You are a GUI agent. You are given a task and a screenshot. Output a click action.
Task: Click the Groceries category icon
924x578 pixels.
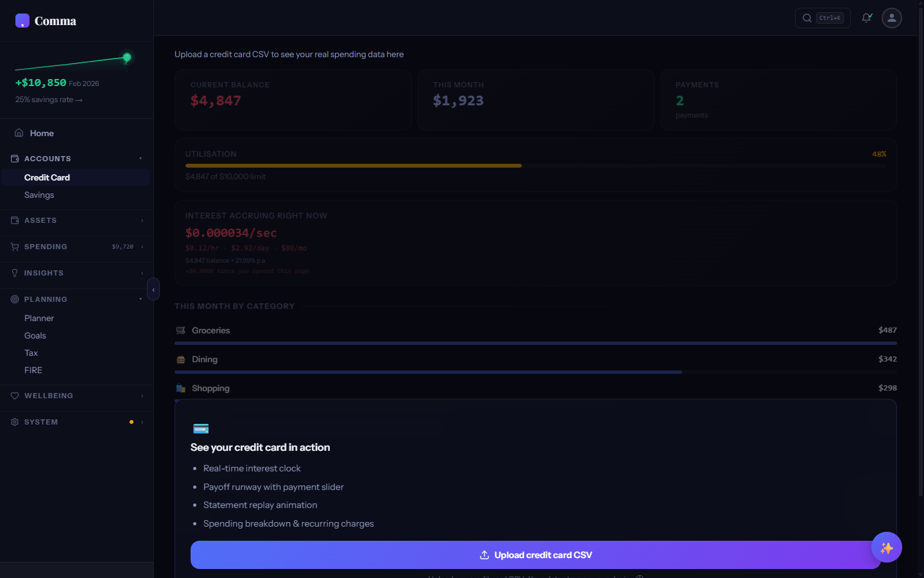point(180,330)
